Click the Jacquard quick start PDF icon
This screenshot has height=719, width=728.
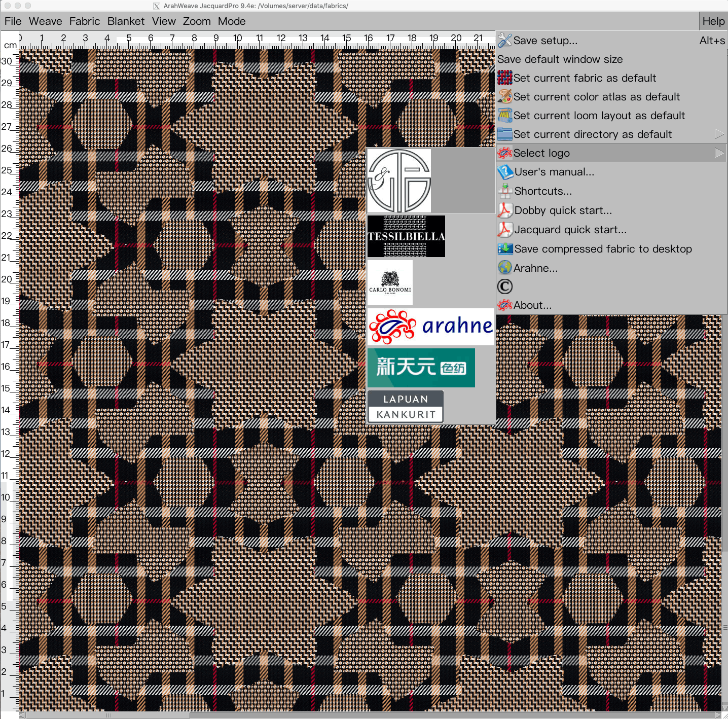click(505, 230)
